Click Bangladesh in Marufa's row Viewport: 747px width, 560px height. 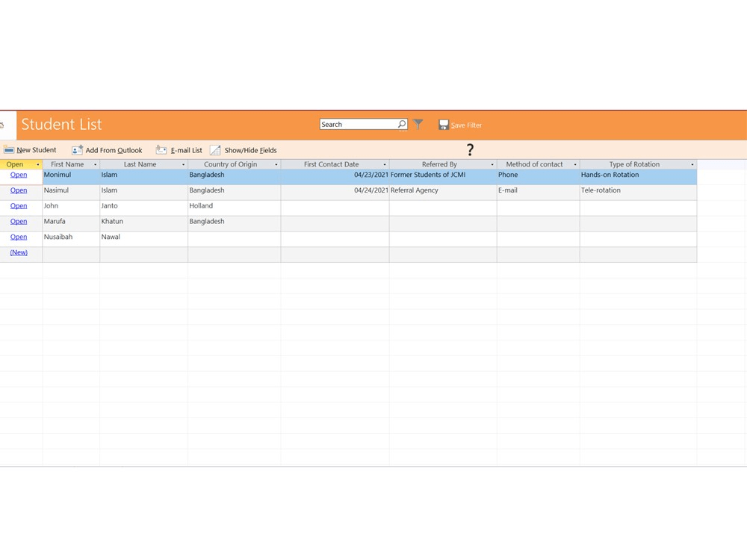coord(235,223)
